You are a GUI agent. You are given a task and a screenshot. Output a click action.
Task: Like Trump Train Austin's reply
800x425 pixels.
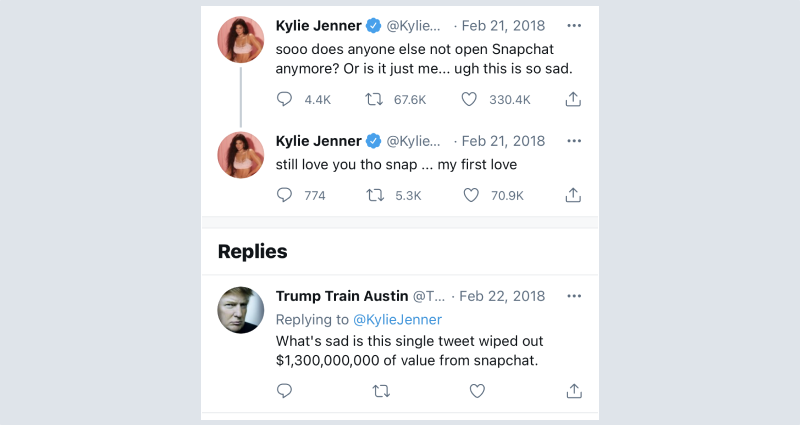coord(477,390)
